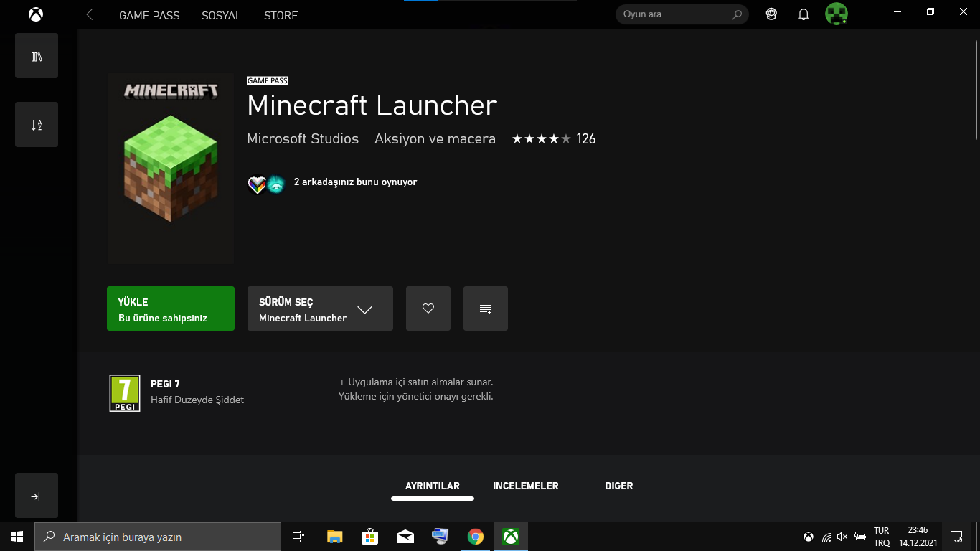
Task: Switch to the SOSYAL tab
Action: click(222, 15)
